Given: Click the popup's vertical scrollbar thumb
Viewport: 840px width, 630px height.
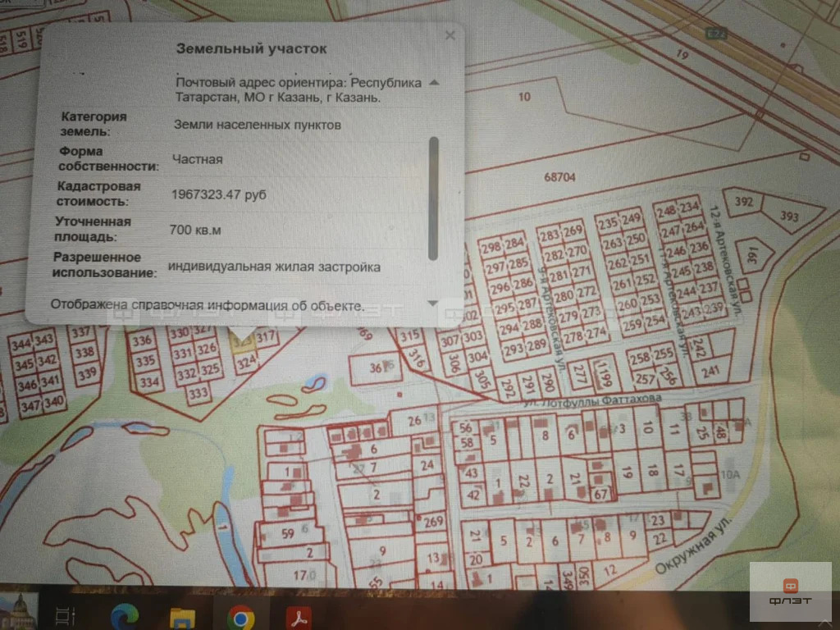Looking at the screenshot, I should (434, 199).
